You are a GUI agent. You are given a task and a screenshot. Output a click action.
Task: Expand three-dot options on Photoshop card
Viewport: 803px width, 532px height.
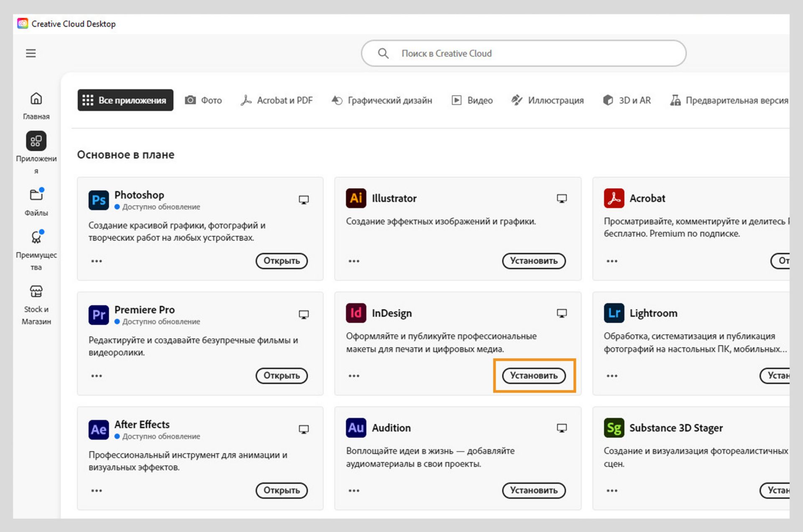click(97, 261)
